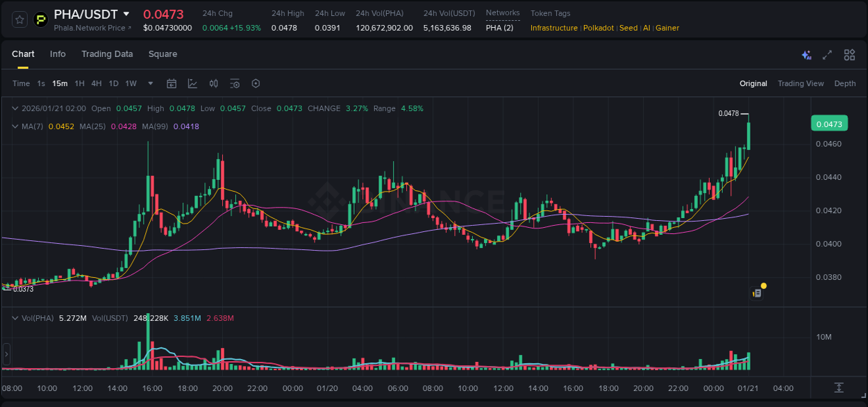The width and height of the screenshot is (868, 407).
Task: Switch interval to 4H
Action: click(97, 83)
